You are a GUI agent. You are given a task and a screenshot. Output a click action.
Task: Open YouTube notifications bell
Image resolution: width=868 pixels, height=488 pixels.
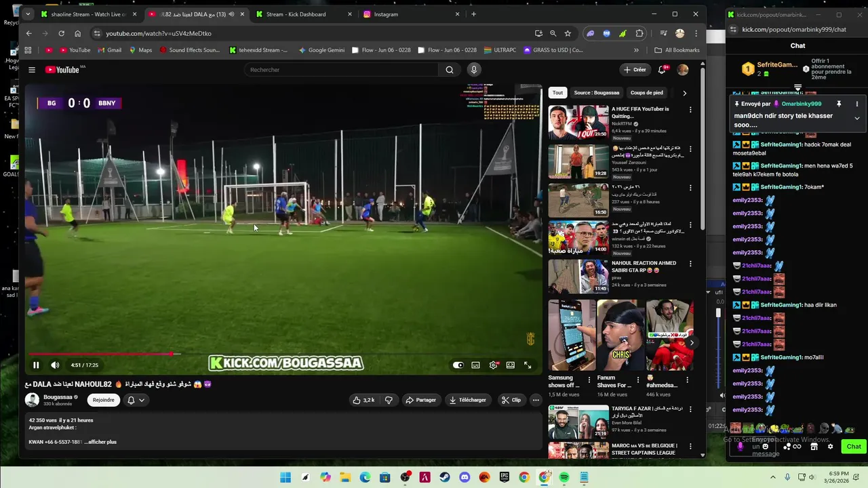pos(662,70)
